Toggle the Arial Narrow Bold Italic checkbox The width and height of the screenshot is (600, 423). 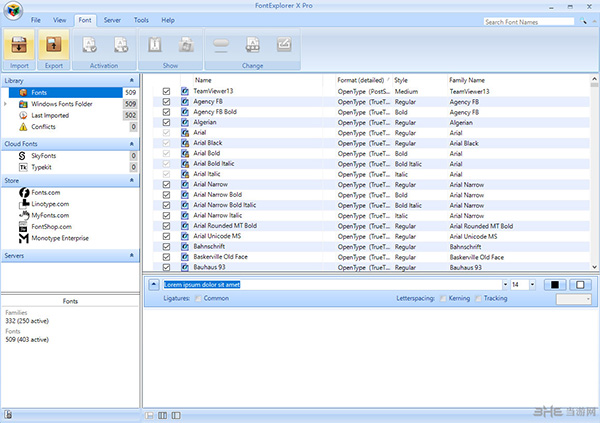pos(166,205)
